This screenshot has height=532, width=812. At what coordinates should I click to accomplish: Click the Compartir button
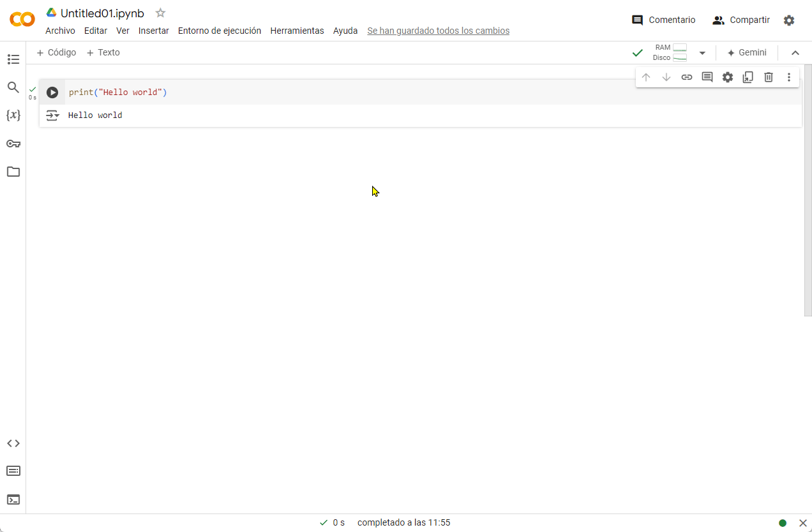741,20
